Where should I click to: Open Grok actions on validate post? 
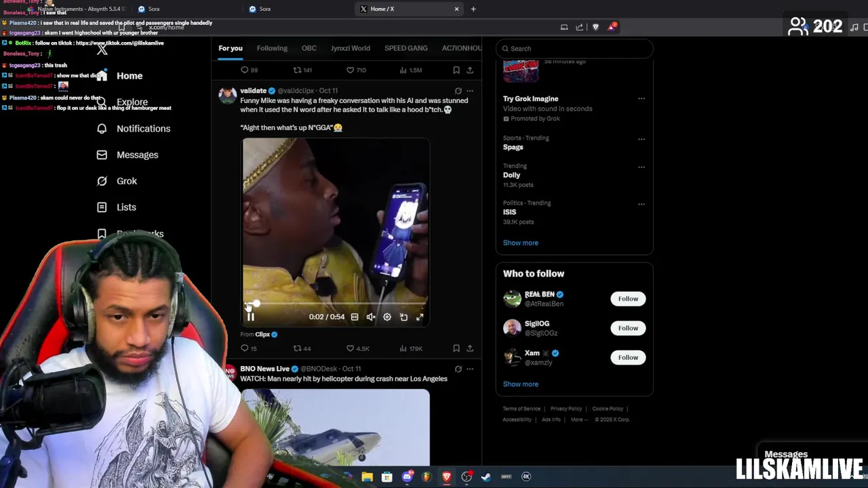click(x=458, y=91)
